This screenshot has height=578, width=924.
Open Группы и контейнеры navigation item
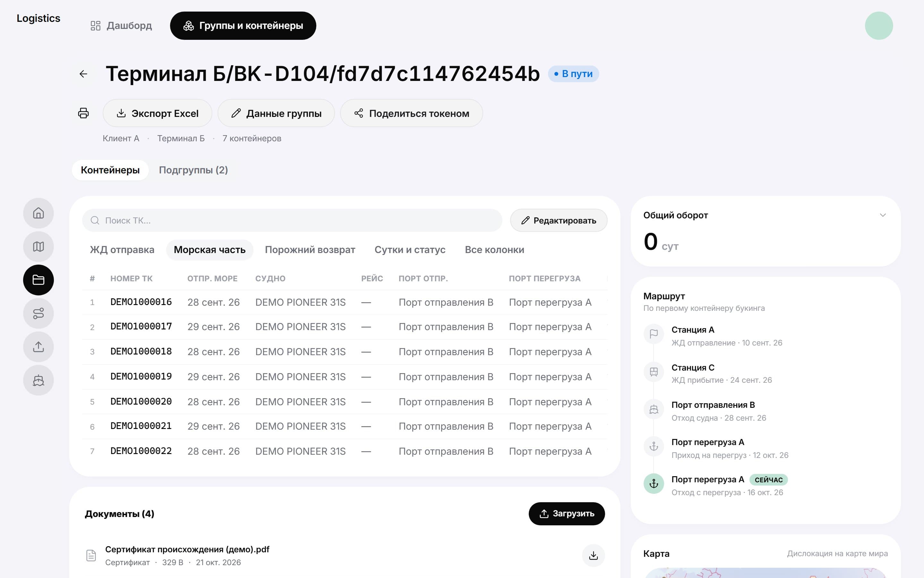[243, 26]
